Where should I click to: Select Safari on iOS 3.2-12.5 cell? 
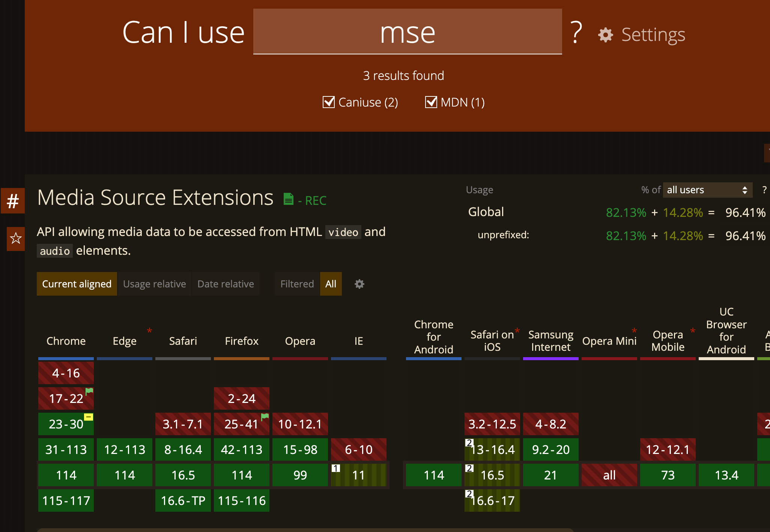pos(492,424)
